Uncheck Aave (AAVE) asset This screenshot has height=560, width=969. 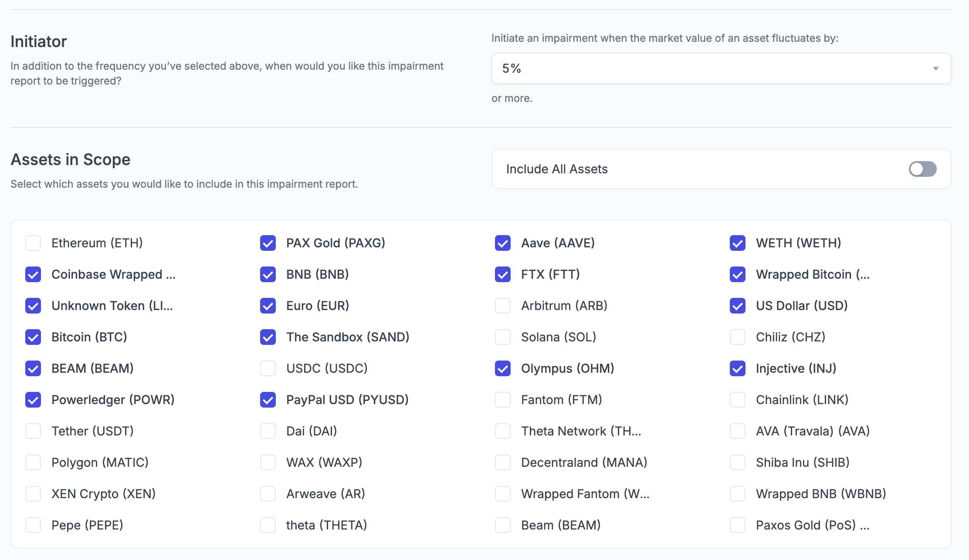[503, 243]
